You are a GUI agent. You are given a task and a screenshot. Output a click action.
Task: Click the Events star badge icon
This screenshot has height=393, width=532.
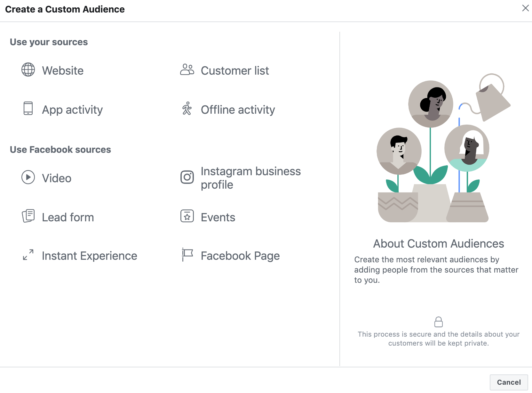point(187,217)
